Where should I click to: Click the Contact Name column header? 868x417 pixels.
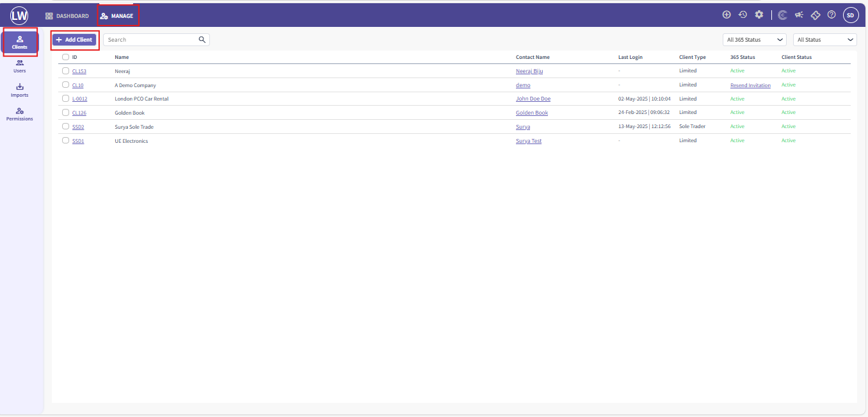[533, 57]
